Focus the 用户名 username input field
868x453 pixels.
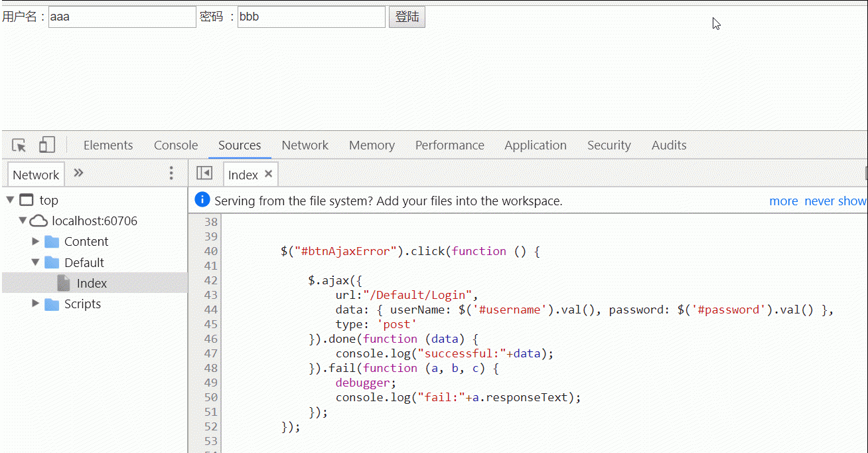coord(122,17)
